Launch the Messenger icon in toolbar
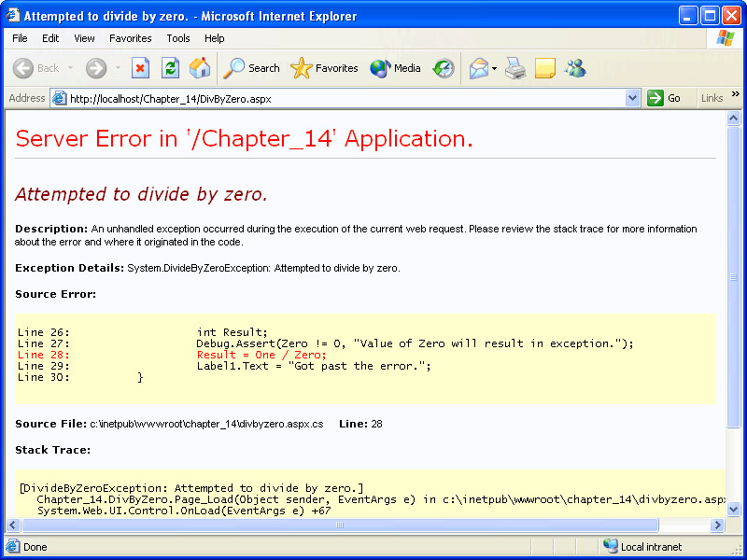Screen dimensions: 747x560 click(575, 68)
